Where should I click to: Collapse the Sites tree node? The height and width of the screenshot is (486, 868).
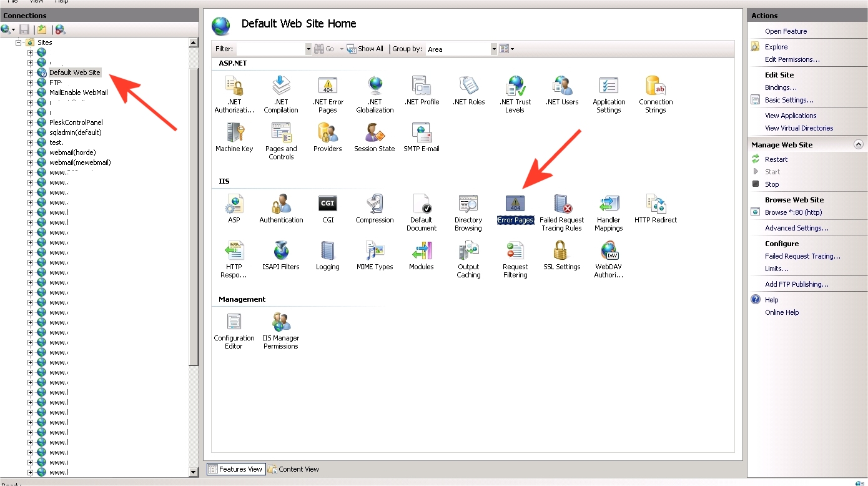coord(19,42)
